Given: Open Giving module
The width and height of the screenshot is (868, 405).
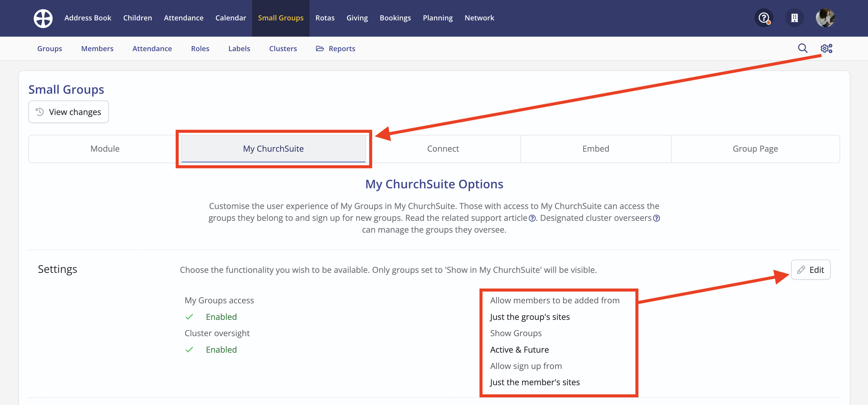Looking at the screenshot, I should [357, 18].
